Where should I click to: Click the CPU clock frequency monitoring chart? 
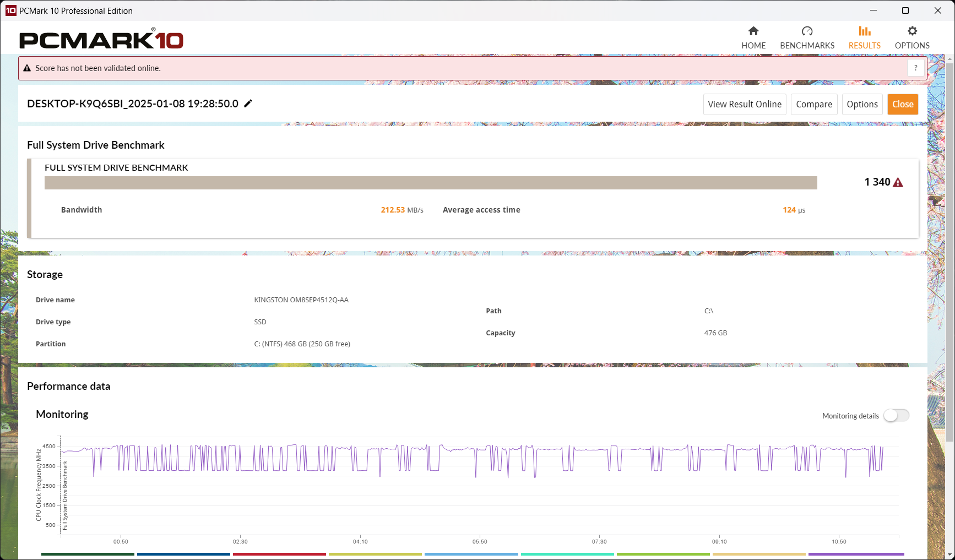pos(479,485)
